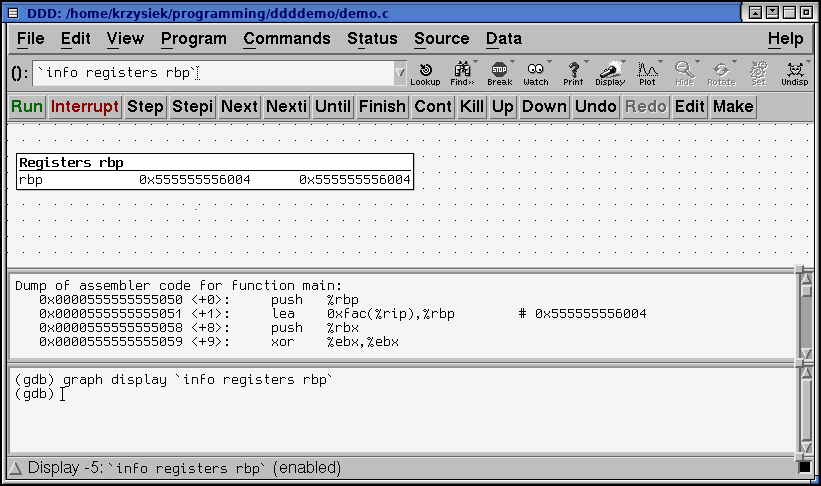This screenshot has width=821, height=486.
Task: Click the Undisp toolbar icon
Action: click(x=795, y=74)
